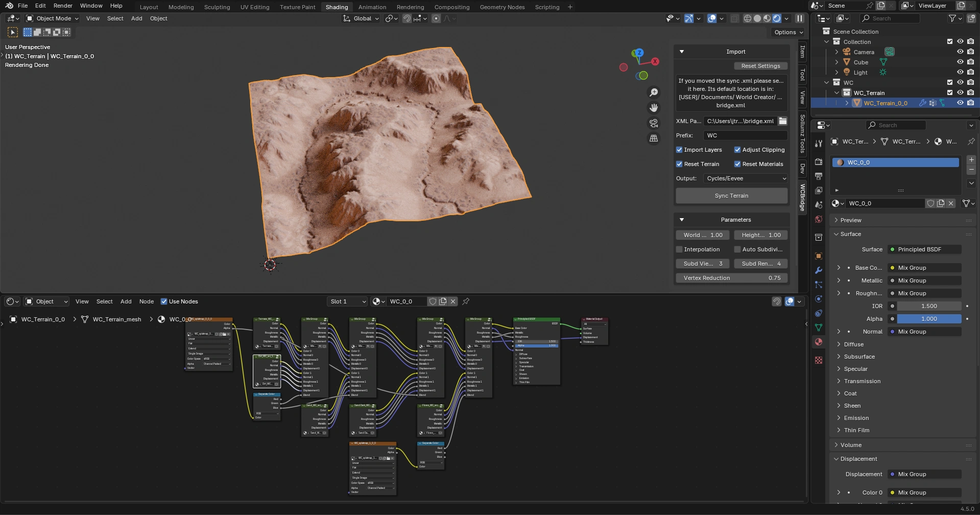The height and width of the screenshot is (515, 980).
Task: Uncheck the Import Layers checkbox
Action: (x=679, y=150)
